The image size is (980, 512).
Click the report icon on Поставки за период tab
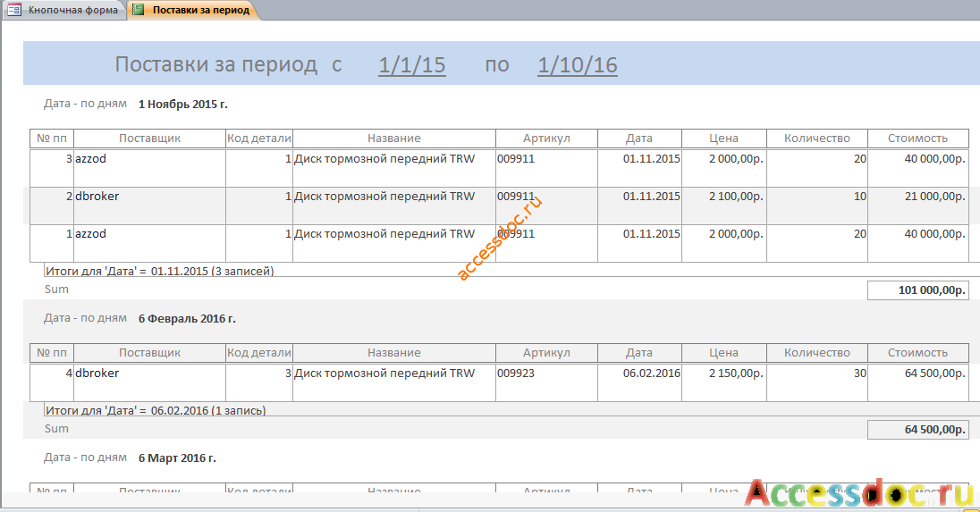138,10
